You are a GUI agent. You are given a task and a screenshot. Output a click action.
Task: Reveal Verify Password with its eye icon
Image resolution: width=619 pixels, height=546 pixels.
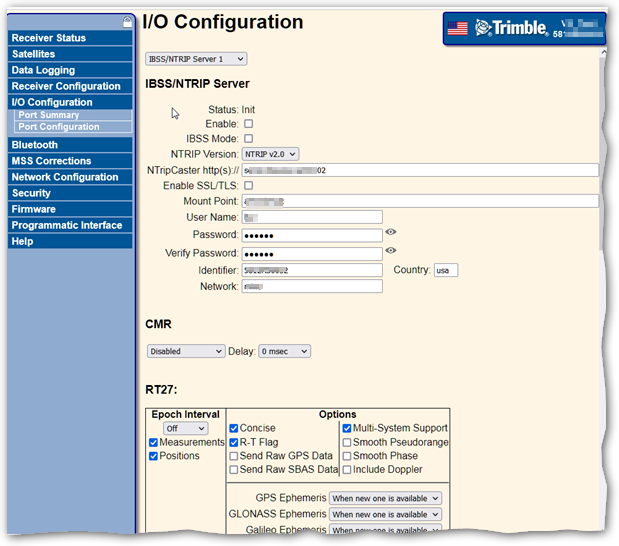pyautogui.click(x=391, y=250)
